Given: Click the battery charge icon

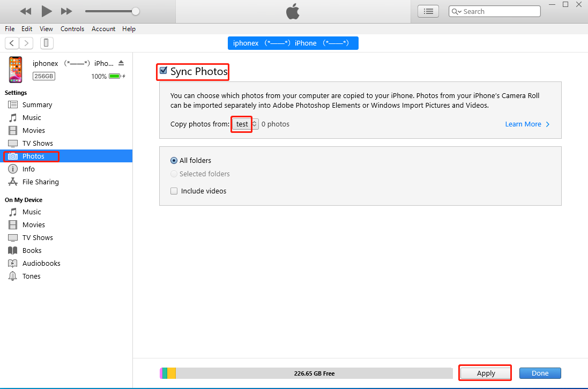Looking at the screenshot, I should point(117,76).
